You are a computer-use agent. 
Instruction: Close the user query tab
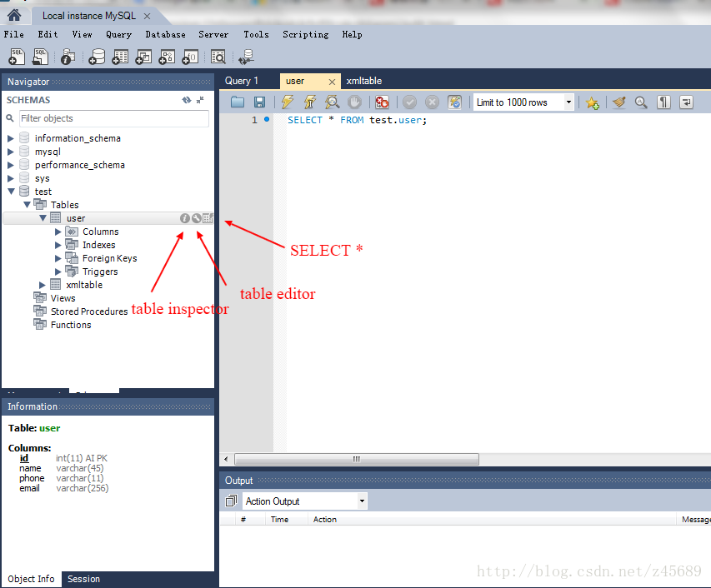click(x=332, y=82)
